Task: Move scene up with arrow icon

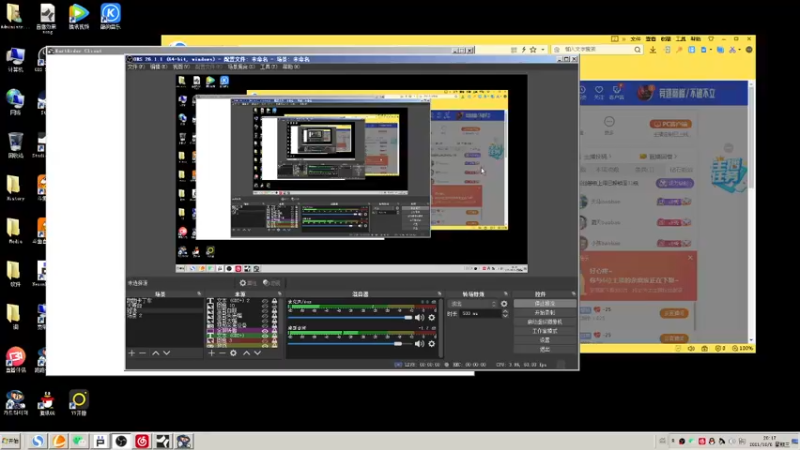Action: pos(156,353)
